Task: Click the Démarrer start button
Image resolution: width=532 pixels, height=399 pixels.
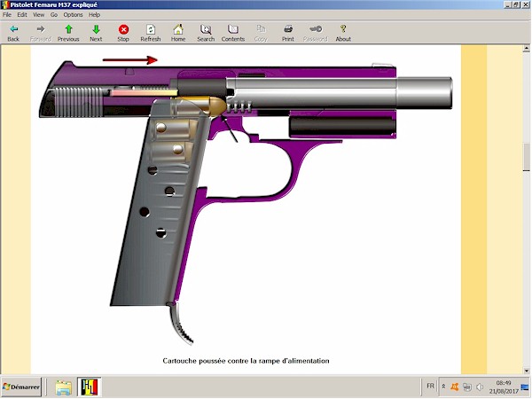Action: pyautogui.click(x=21, y=387)
